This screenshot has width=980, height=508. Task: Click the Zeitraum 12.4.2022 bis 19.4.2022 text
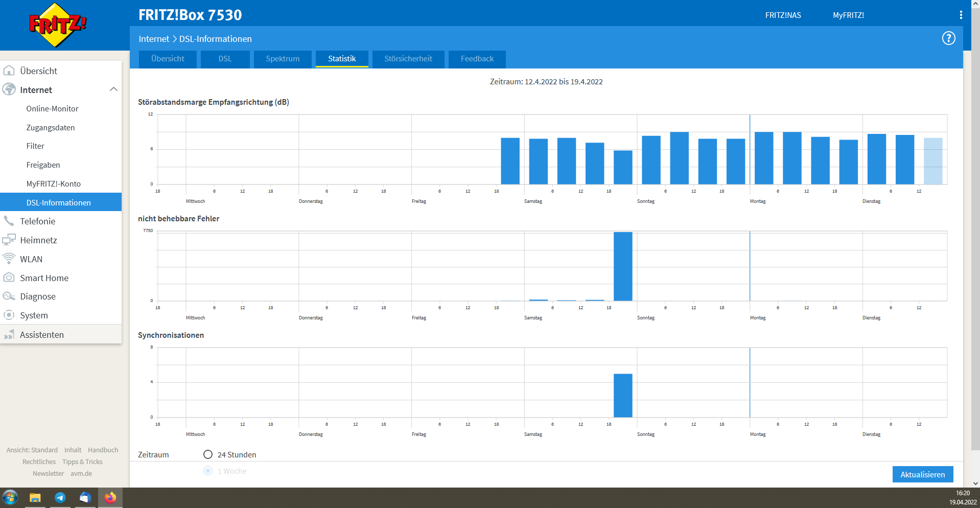pos(546,81)
